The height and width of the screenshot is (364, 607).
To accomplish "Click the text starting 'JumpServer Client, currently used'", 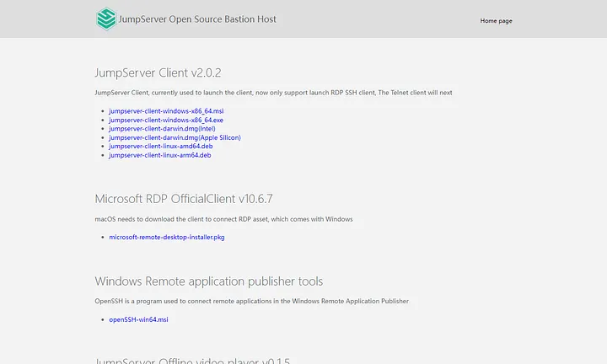I will coord(273,93).
